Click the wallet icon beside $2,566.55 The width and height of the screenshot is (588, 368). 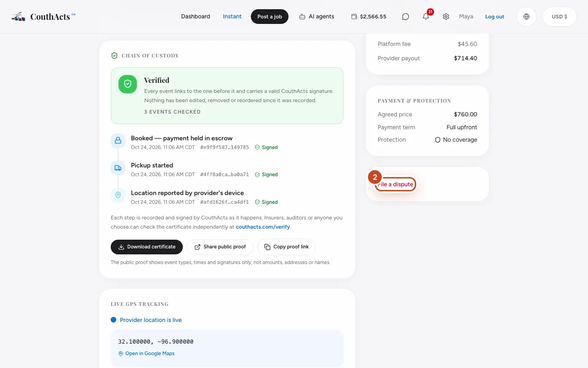point(354,17)
